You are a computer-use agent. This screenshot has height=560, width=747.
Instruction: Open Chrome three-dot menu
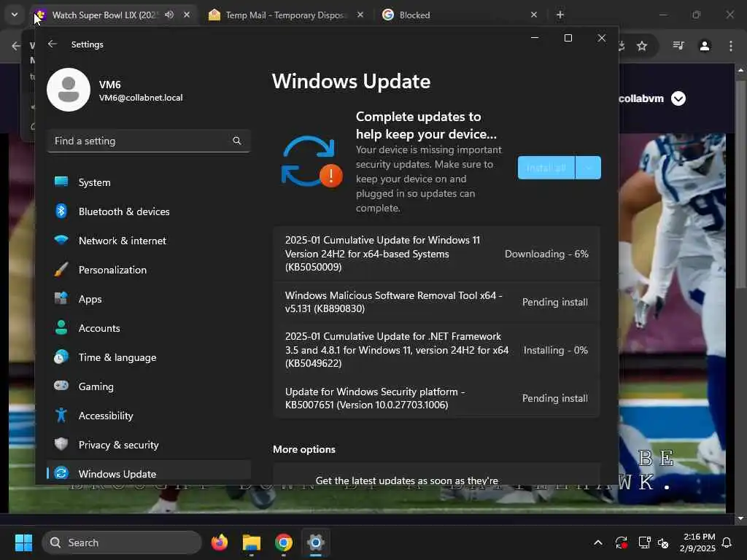731,46
